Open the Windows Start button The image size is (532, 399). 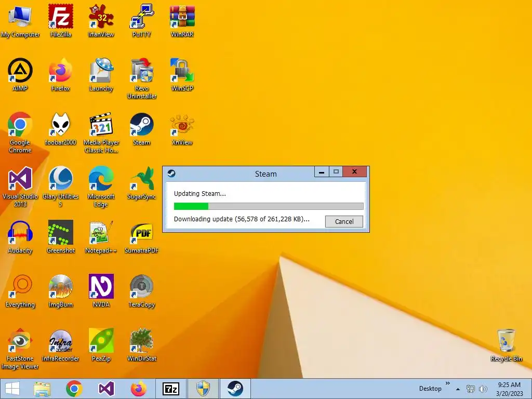12,389
